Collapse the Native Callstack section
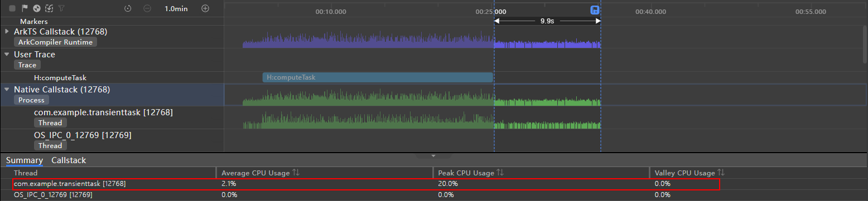 point(7,89)
